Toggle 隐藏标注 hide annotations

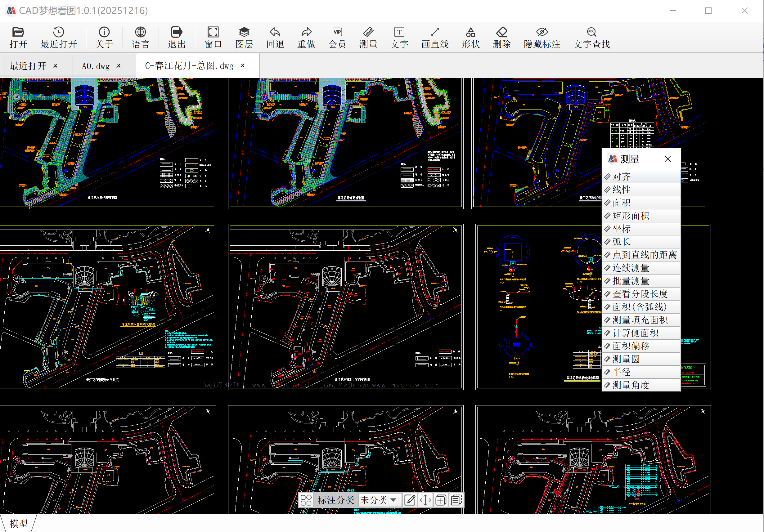point(542,37)
